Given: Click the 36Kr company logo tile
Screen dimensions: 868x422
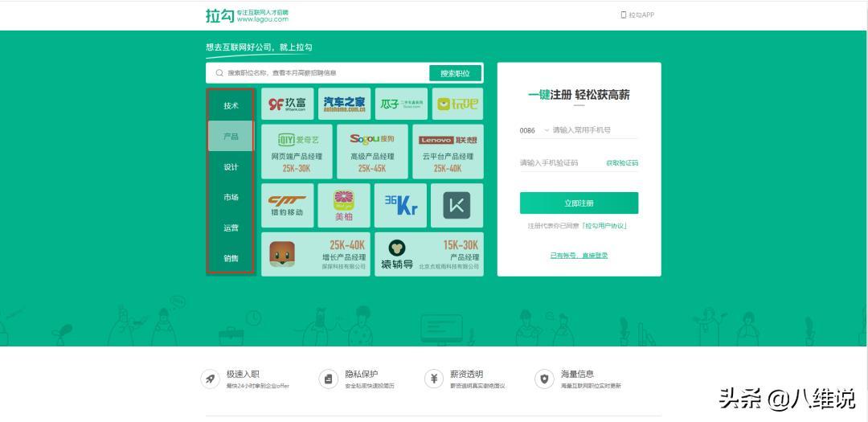Looking at the screenshot, I should click(x=400, y=205).
